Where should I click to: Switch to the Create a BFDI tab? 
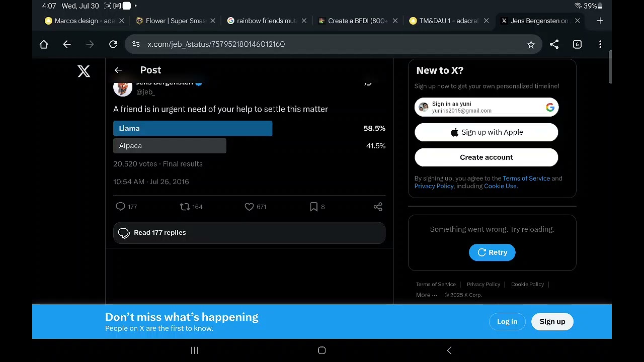coord(357,21)
